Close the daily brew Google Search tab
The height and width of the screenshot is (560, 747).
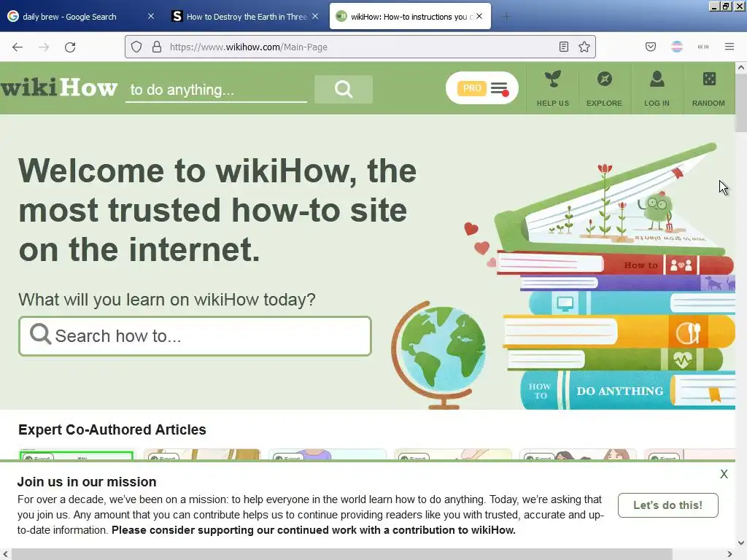pos(150,16)
